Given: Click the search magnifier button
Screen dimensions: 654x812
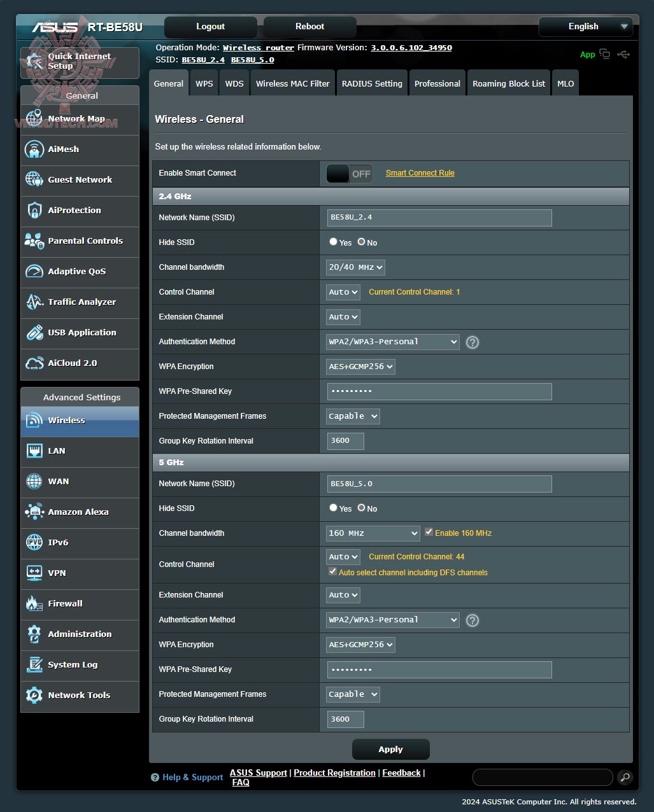Looking at the screenshot, I should 625,777.
